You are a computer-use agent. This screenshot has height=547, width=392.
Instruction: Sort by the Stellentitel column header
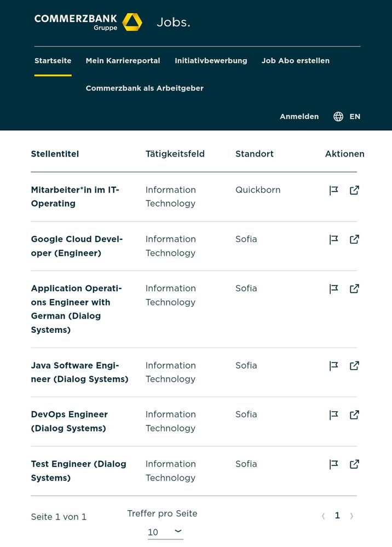coord(55,154)
